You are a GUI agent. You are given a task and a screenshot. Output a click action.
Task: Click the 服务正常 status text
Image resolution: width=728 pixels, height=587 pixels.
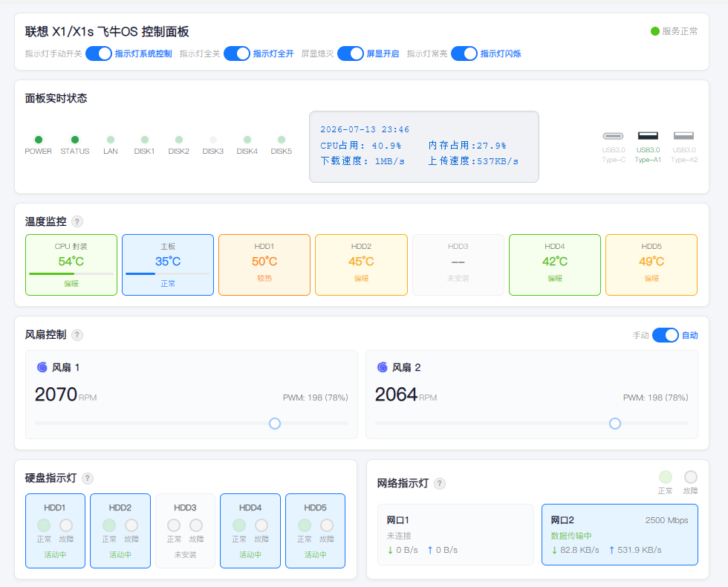coord(680,31)
